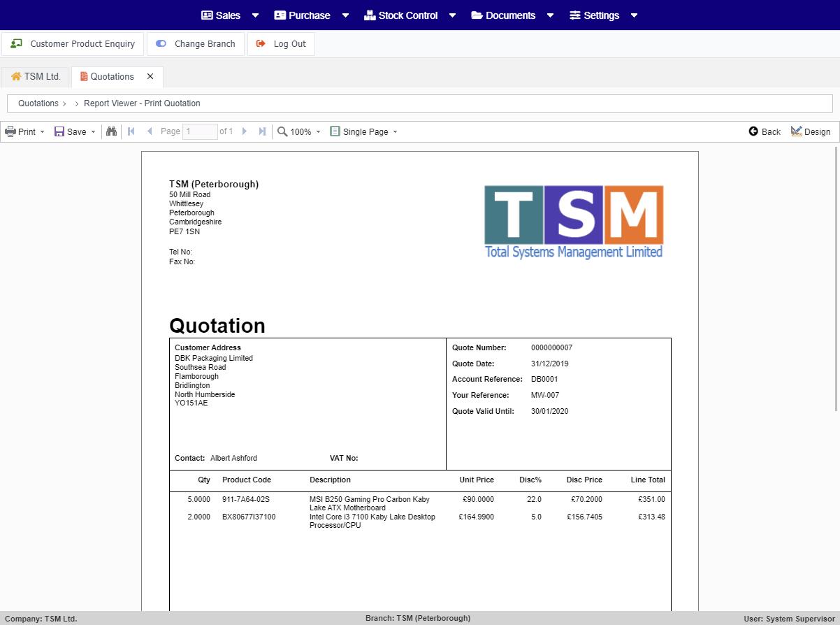The width and height of the screenshot is (840, 625).
Task: Open the Single Page mode dropdown arrow
Action: [x=395, y=131]
